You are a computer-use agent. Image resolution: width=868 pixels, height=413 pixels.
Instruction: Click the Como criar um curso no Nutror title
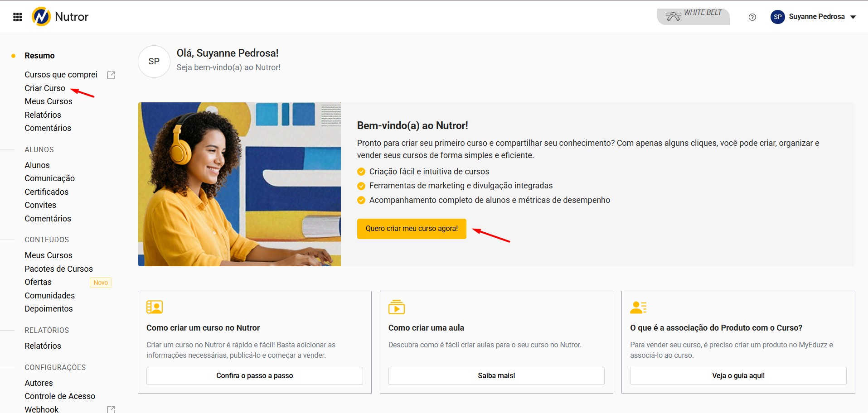[203, 328]
